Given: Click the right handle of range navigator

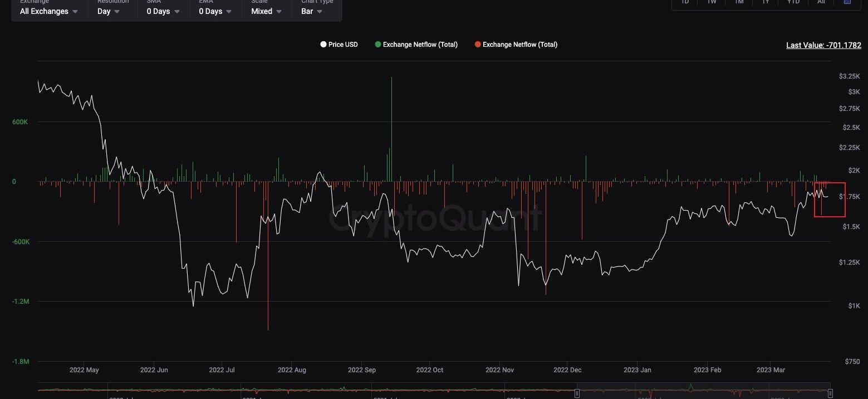Looking at the screenshot, I should click(830, 393).
